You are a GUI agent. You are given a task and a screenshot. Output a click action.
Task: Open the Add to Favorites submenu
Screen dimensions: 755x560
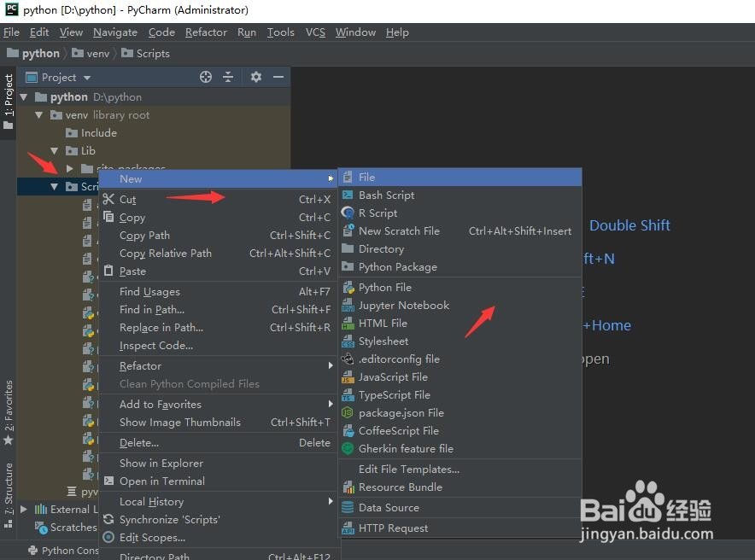coord(219,404)
